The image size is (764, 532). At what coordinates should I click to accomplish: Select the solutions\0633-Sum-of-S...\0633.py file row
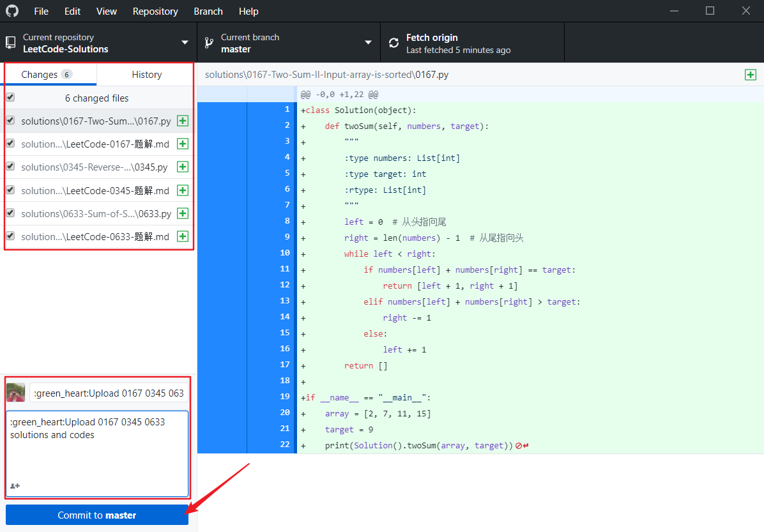[99, 213]
